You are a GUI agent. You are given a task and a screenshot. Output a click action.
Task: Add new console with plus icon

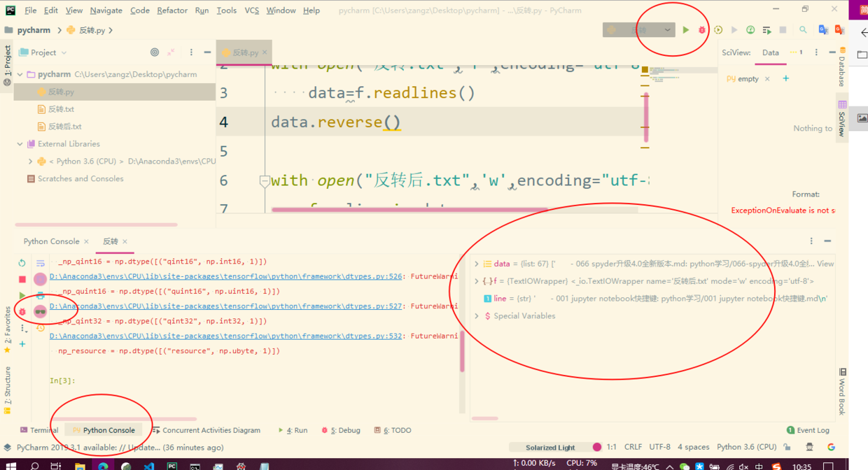tap(22, 343)
